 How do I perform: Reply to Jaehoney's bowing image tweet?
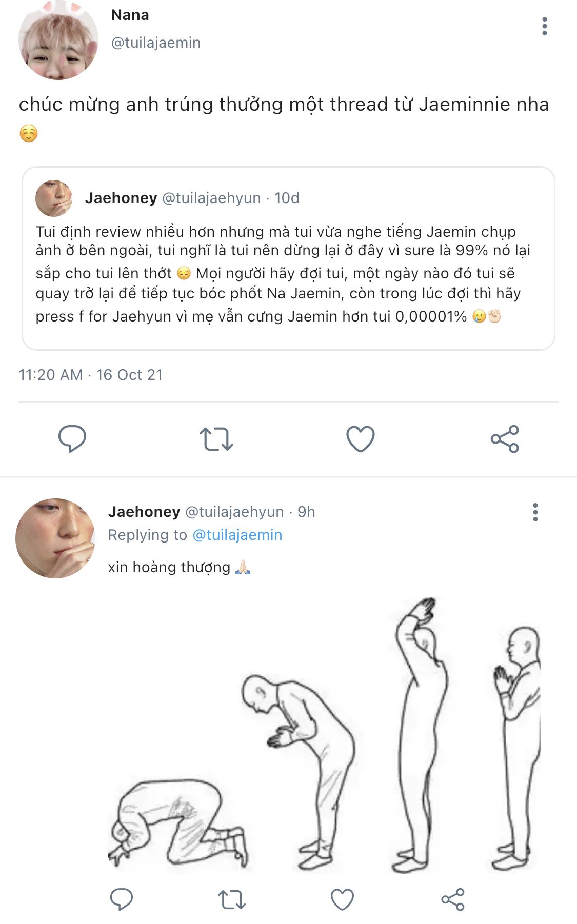click(122, 899)
